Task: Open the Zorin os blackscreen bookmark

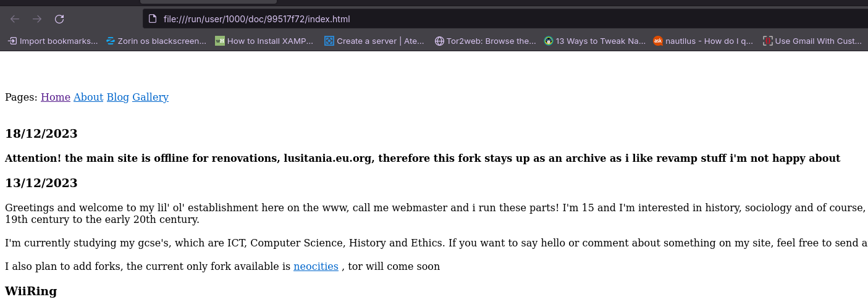Action: tap(156, 41)
